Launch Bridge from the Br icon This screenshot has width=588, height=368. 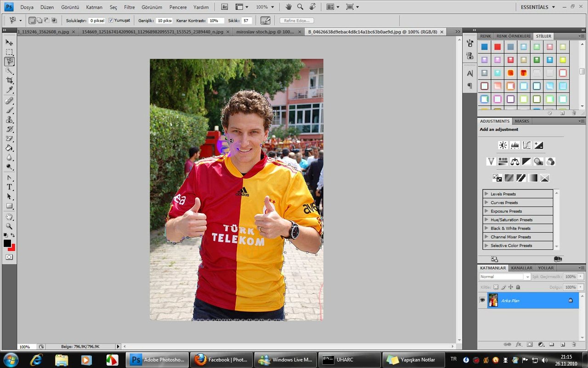coord(224,7)
